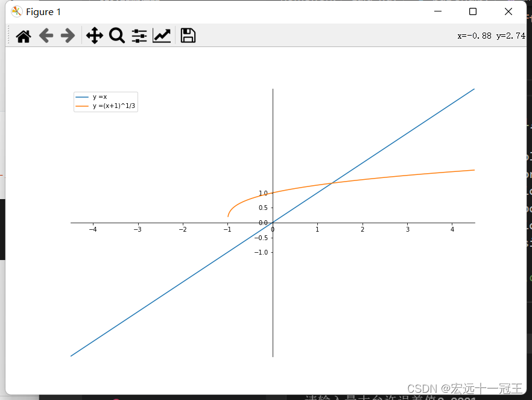Minimize the Figure 1 window
The width and height of the screenshot is (532, 400).
438,11
